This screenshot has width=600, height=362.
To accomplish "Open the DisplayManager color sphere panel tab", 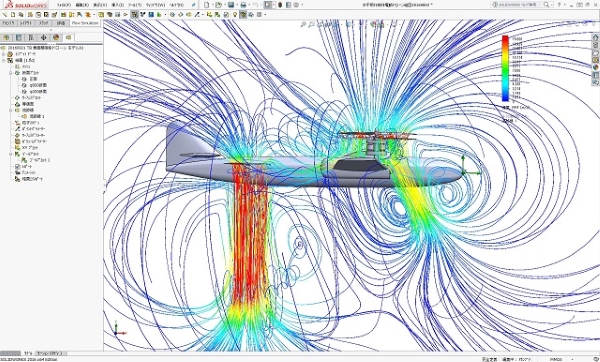I will click(56, 38).
